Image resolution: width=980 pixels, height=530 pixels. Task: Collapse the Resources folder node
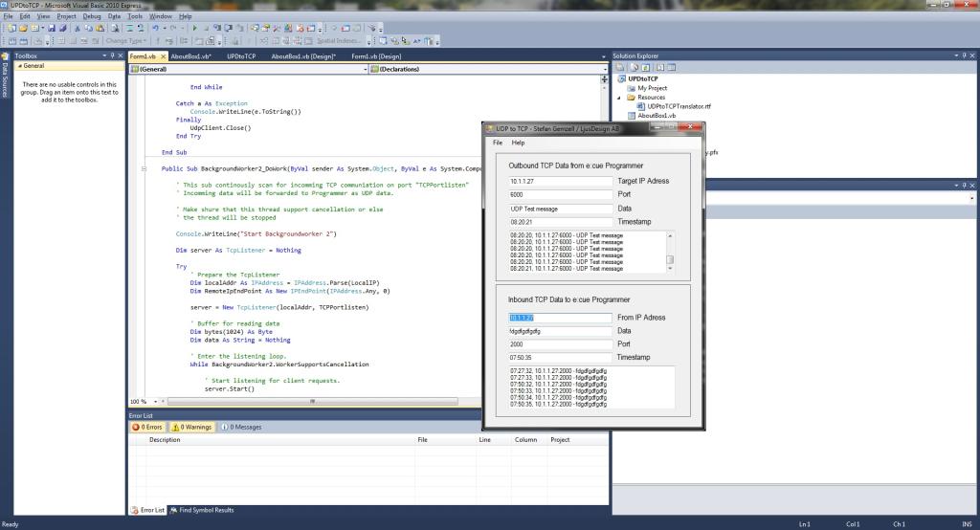[619, 98]
